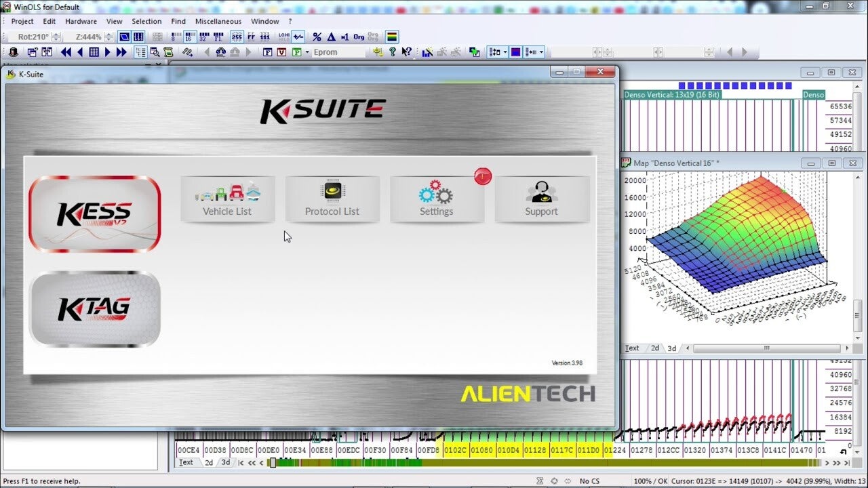Open the Eprom selection box
Screen dimensions: 868x488
click(x=339, y=52)
